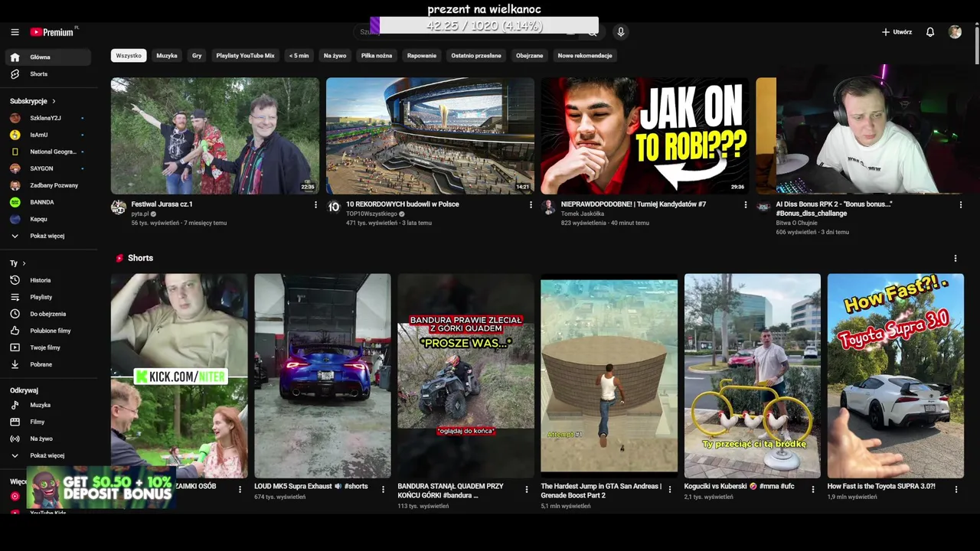Open options for AI Diss Bonus video
The image size is (980, 551).
click(x=961, y=205)
